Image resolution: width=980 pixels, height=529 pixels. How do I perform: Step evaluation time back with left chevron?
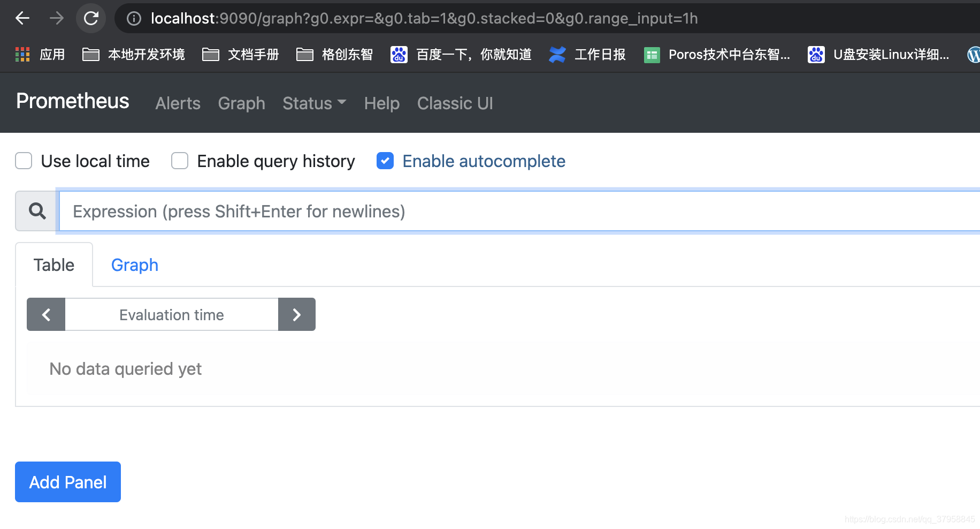point(46,314)
